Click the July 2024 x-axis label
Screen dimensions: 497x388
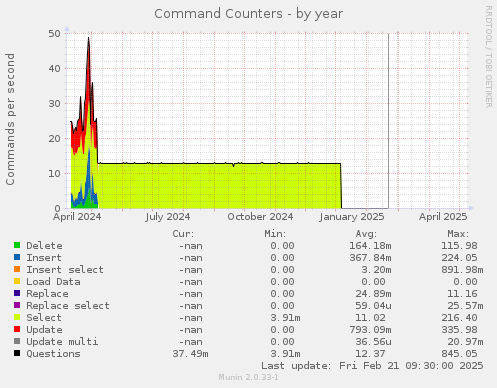pos(168,217)
